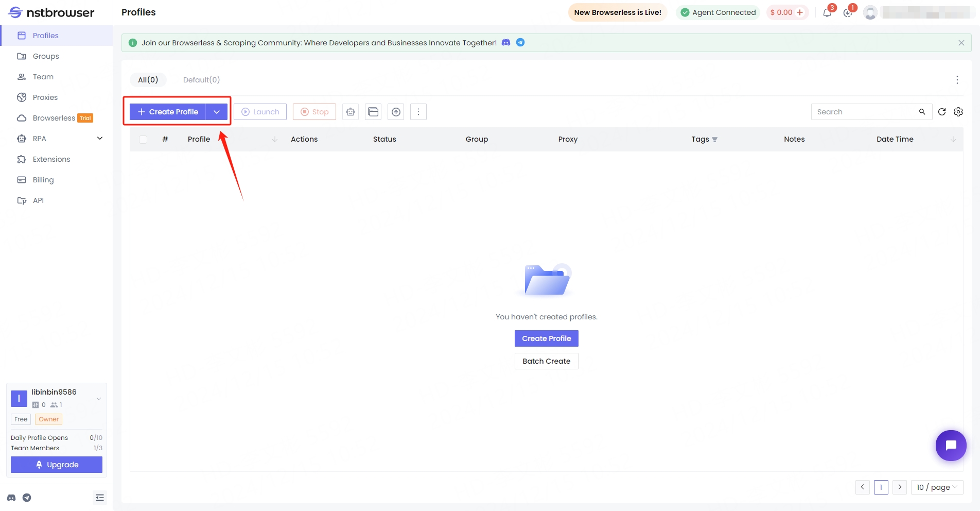Click the profile Search input field
Image resolution: width=980 pixels, height=511 pixels.
(865, 112)
